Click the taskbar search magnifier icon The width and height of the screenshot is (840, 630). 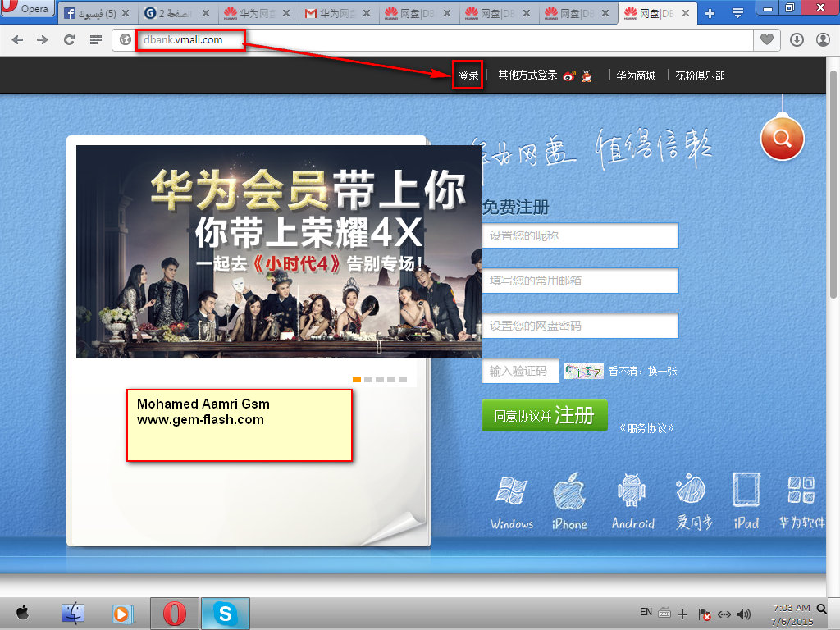pyautogui.click(x=821, y=609)
